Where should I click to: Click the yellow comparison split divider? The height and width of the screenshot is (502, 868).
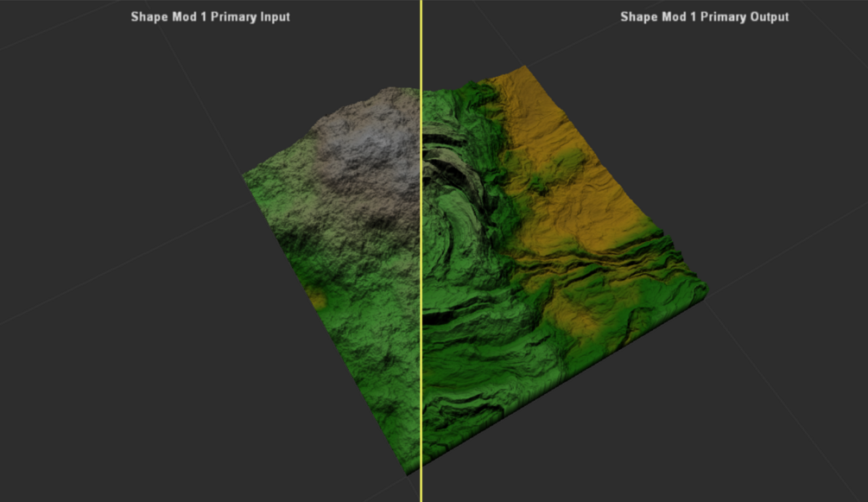point(421,251)
